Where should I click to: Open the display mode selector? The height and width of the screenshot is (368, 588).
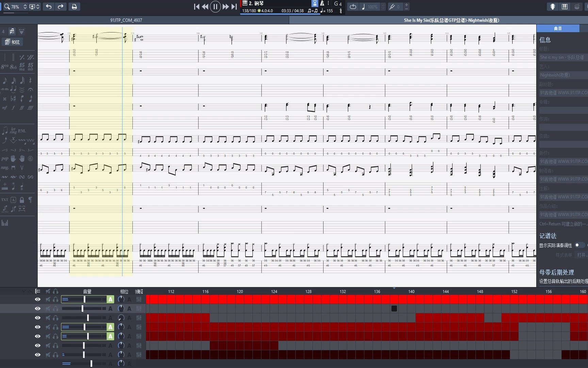click(34, 6)
